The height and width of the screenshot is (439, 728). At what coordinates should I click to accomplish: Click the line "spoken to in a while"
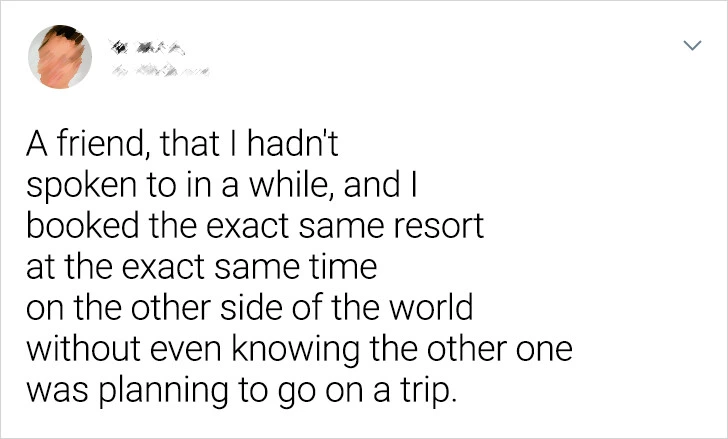[226, 188]
